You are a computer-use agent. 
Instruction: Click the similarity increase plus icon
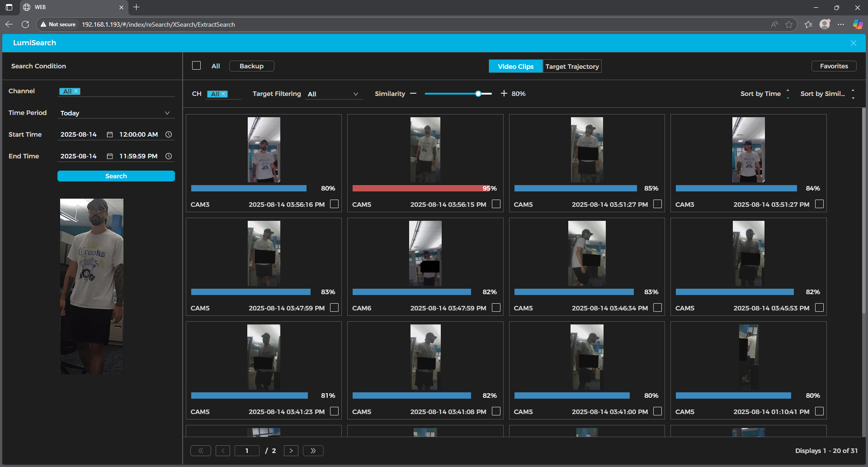(x=504, y=94)
